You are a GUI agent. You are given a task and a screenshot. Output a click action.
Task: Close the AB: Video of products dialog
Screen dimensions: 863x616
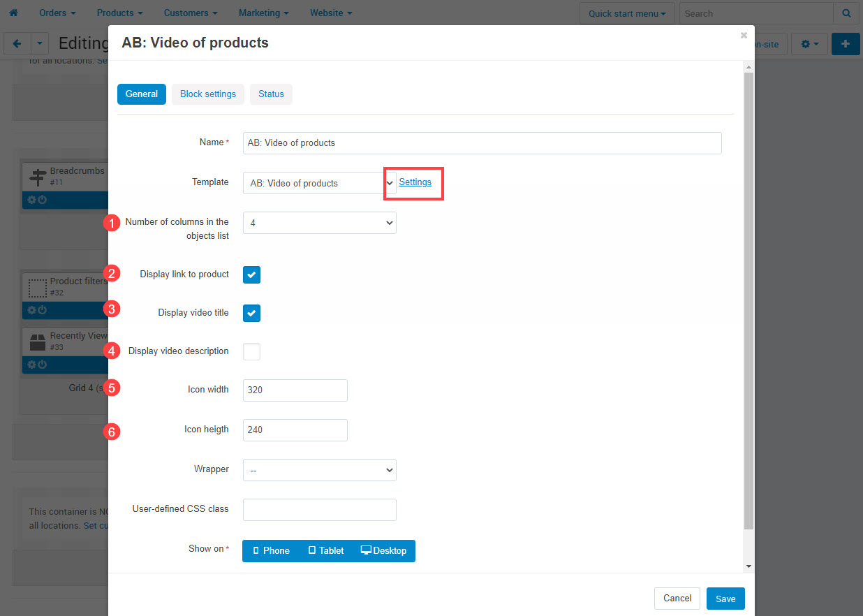tap(744, 35)
